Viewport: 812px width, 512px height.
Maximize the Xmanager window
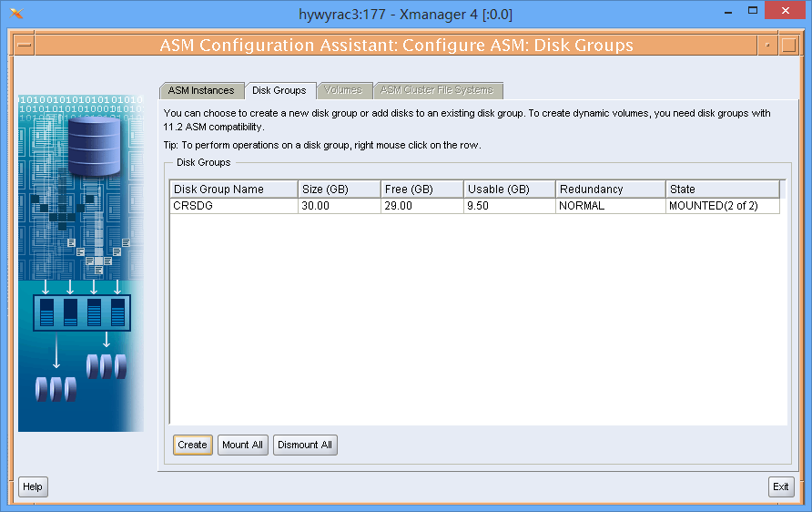click(753, 11)
